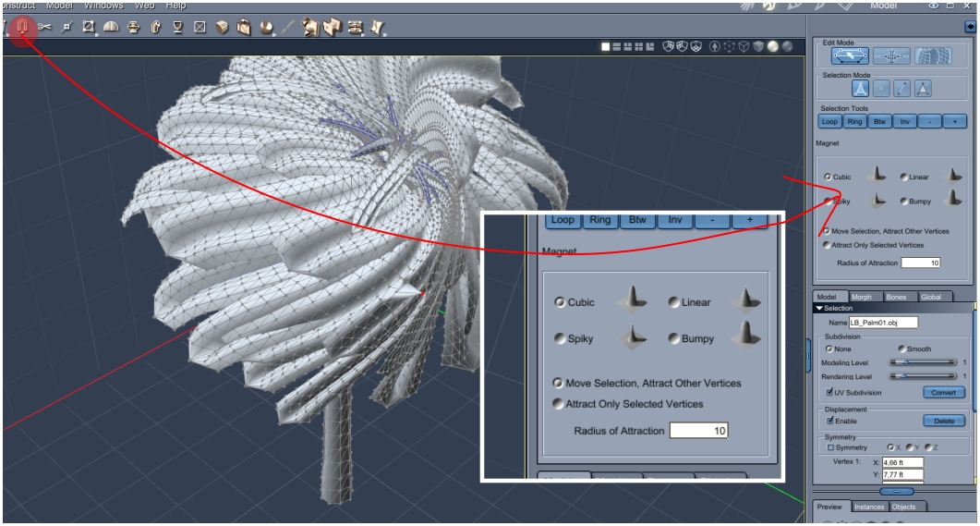The height and width of the screenshot is (526, 980).
Task: Open the Help menu
Action: point(175,5)
